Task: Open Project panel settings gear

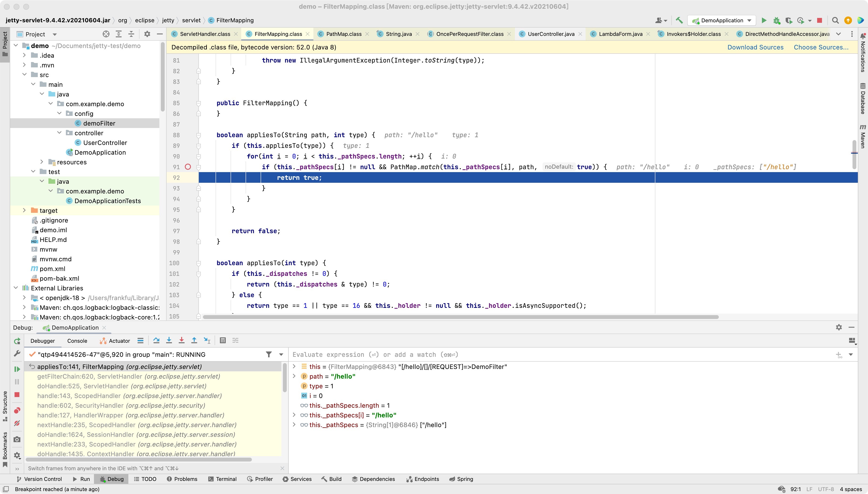Action: (x=147, y=34)
